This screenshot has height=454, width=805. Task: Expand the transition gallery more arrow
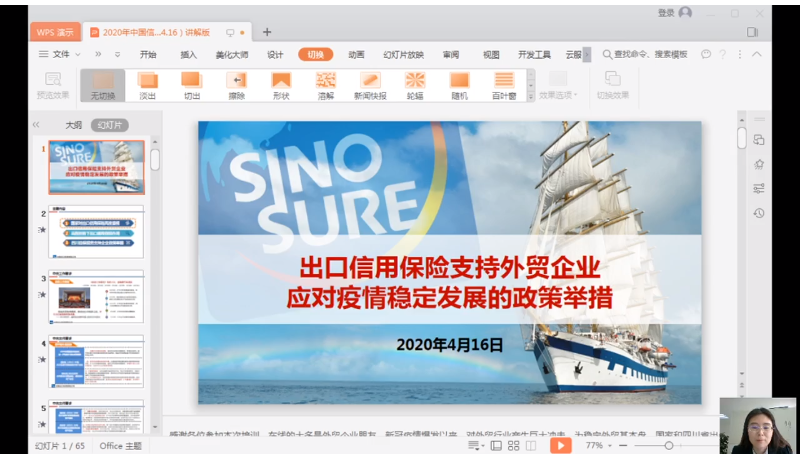click(x=531, y=96)
